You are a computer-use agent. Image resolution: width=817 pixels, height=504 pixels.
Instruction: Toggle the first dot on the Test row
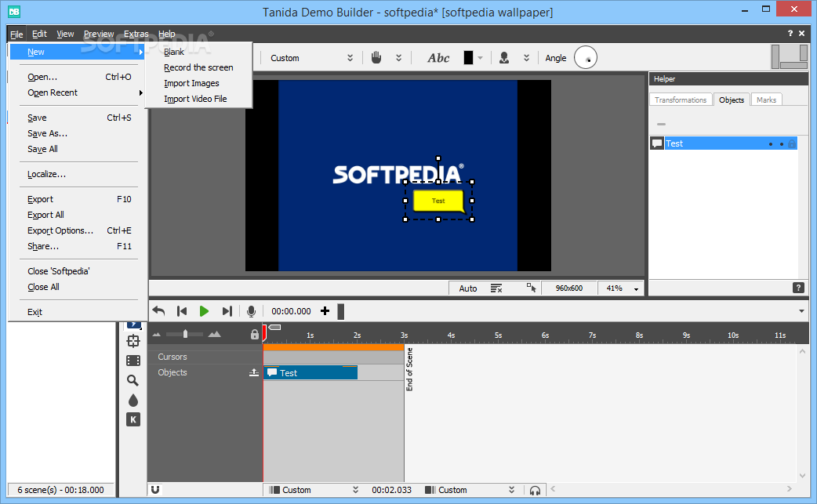pyautogui.click(x=771, y=144)
